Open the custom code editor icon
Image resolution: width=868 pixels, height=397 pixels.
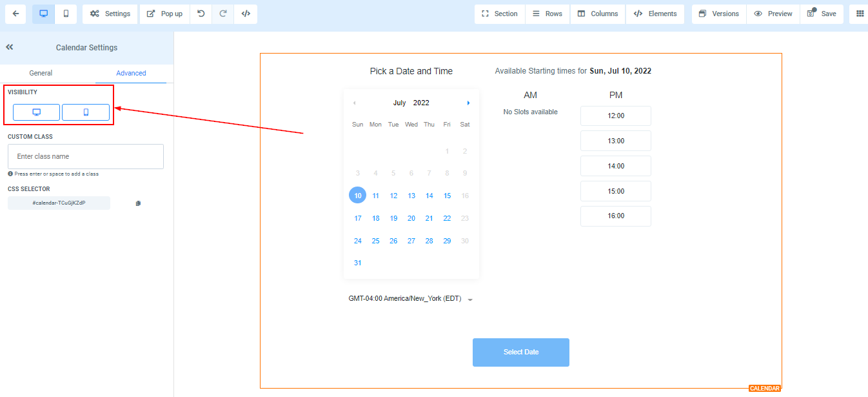click(x=246, y=14)
